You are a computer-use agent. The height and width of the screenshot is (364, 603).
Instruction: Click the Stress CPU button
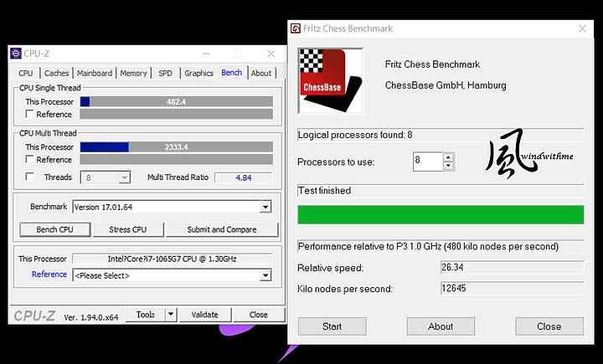tap(128, 229)
